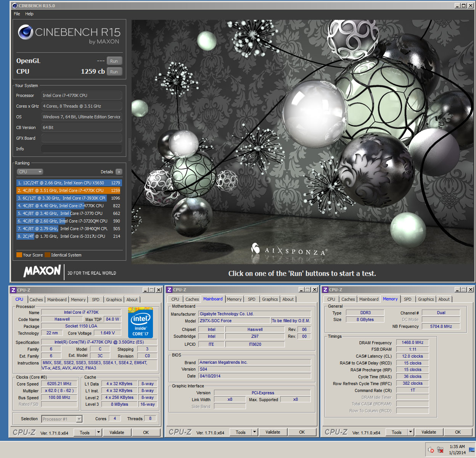
Task: Select ranking row Core i7-3930K
Action: (x=69, y=198)
